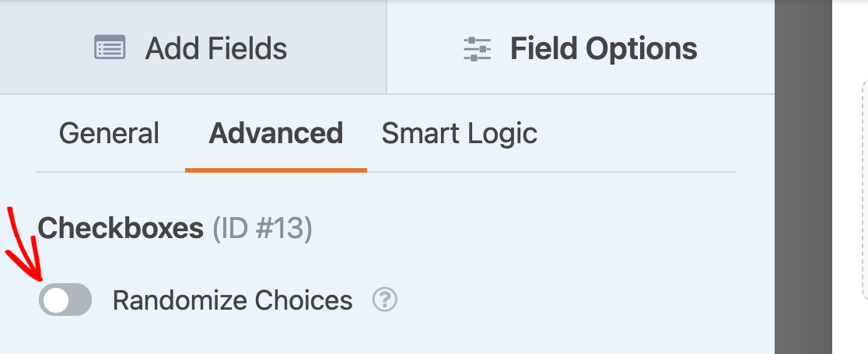Open the General sub-tab

pyautogui.click(x=109, y=134)
